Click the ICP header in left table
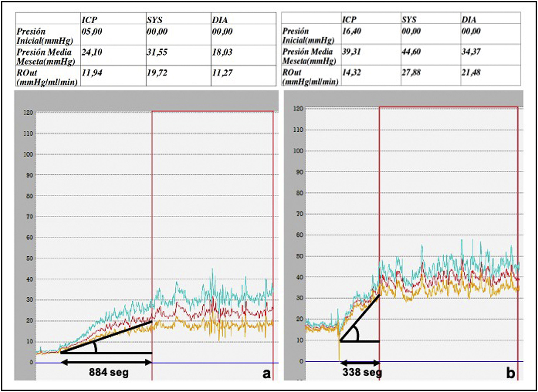 pyautogui.click(x=89, y=20)
